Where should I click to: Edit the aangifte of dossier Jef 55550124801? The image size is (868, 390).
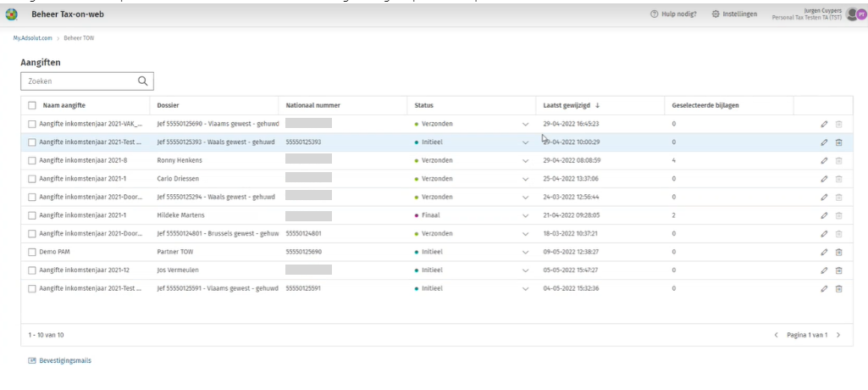(x=824, y=234)
